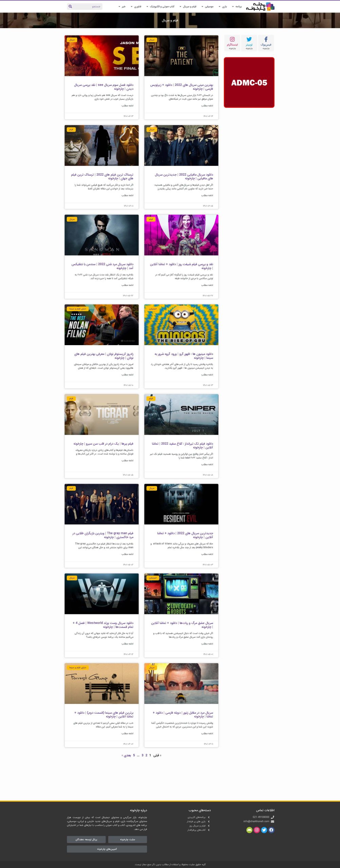Go to pagination page 3
340x868 pixels.
click(143, 755)
